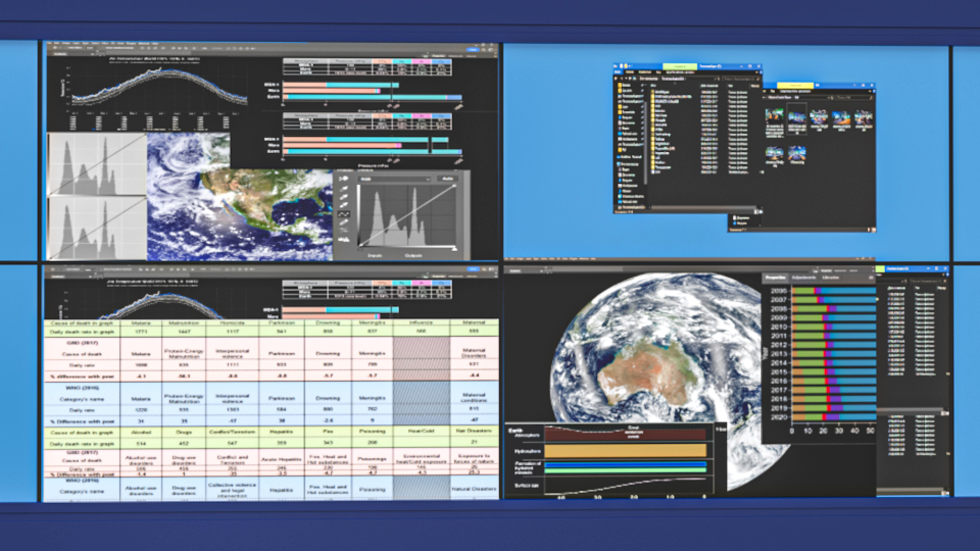
Task: Click the 'Natural Disasters' cell in WHO row
Action: coord(474,489)
